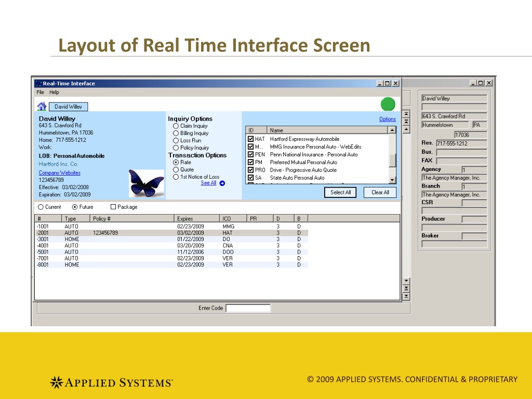Select the Policy Inquiry radio option
This screenshot has width=532, height=399.
point(176,148)
